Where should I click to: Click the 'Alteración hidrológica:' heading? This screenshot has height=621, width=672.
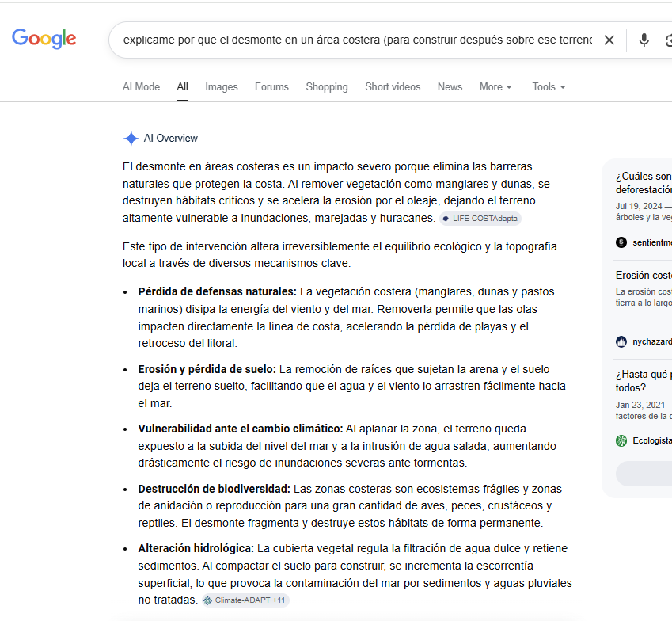coord(196,548)
